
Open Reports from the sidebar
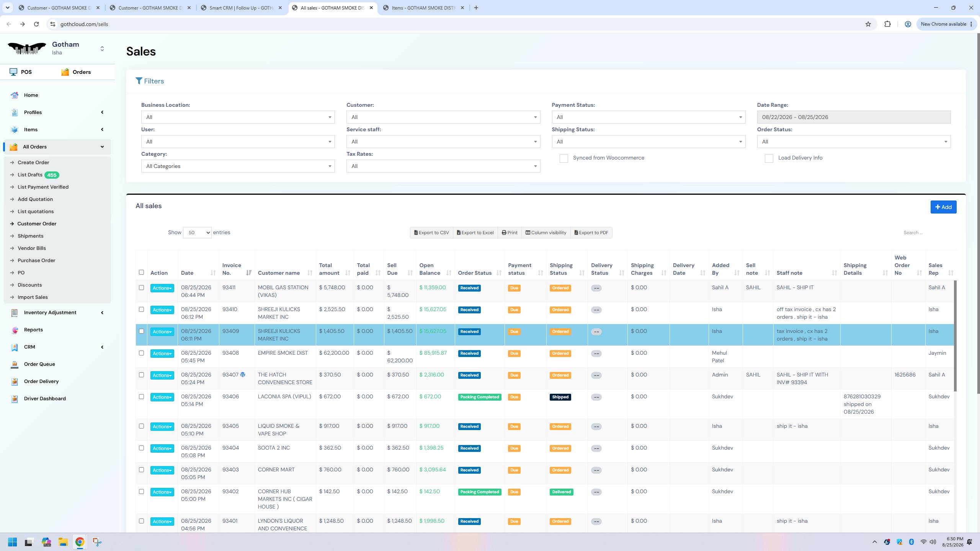(x=33, y=330)
